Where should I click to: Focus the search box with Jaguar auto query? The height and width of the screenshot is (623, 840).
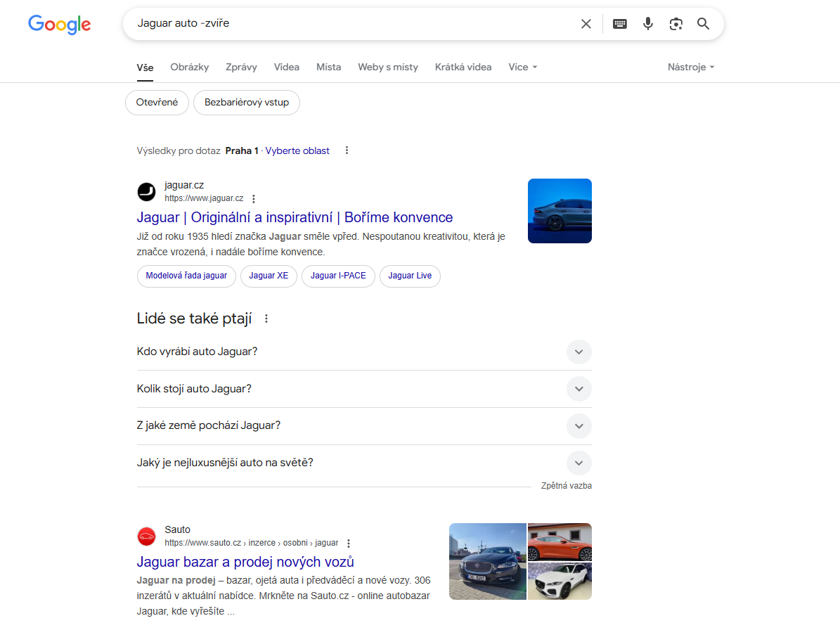354,24
